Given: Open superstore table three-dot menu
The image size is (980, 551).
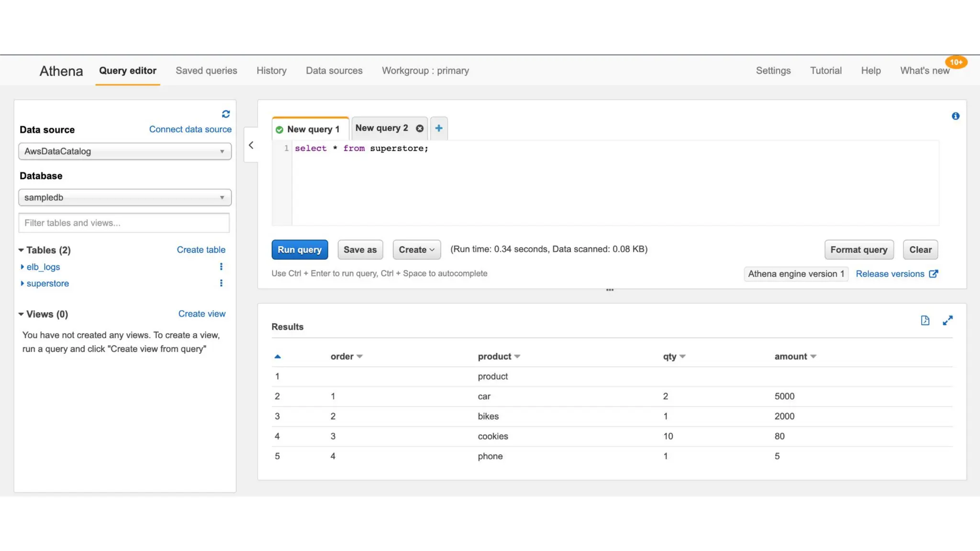Looking at the screenshot, I should [x=221, y=283].
